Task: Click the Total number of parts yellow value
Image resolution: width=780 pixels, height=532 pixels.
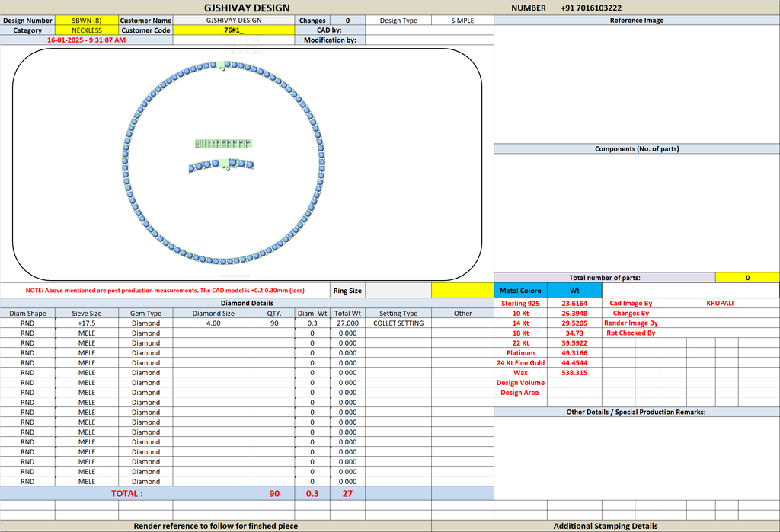Action: point(747,278)
